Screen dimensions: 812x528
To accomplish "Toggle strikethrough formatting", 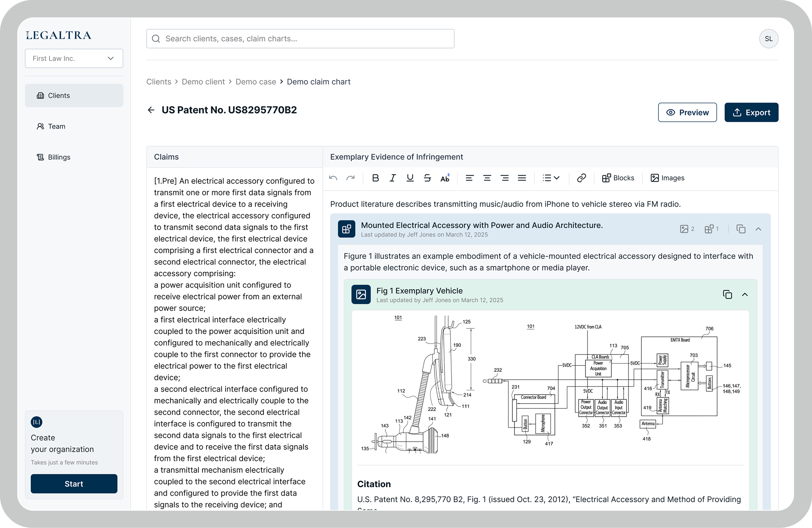I will 427,178.
